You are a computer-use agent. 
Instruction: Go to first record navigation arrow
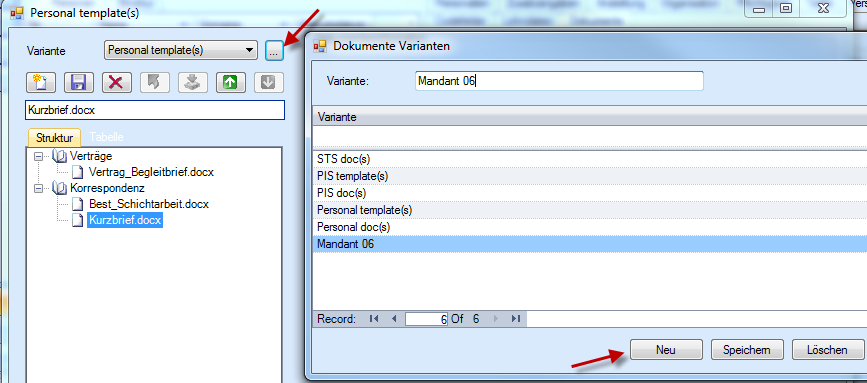coord(374,318)
